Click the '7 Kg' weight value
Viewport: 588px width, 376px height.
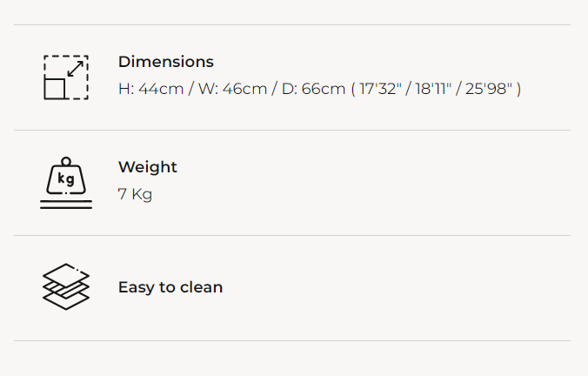135,194
